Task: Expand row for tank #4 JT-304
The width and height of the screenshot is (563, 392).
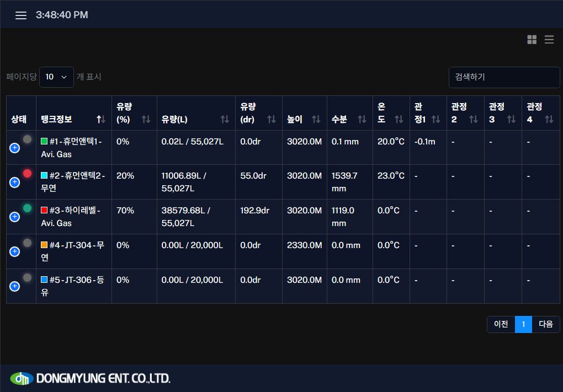Action: 15,251
